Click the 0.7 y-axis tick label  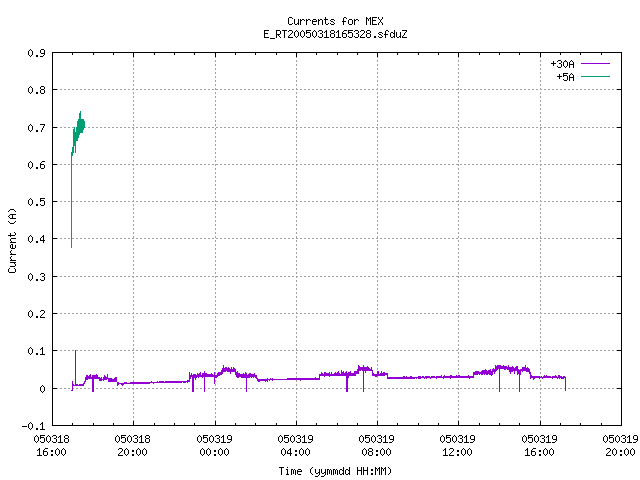[x=36, y=128]
